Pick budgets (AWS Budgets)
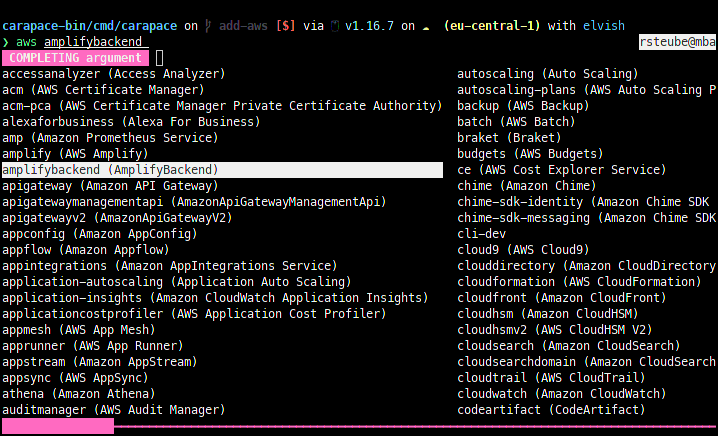The height and width of the screenshot is (436, 718). (530, 154)
